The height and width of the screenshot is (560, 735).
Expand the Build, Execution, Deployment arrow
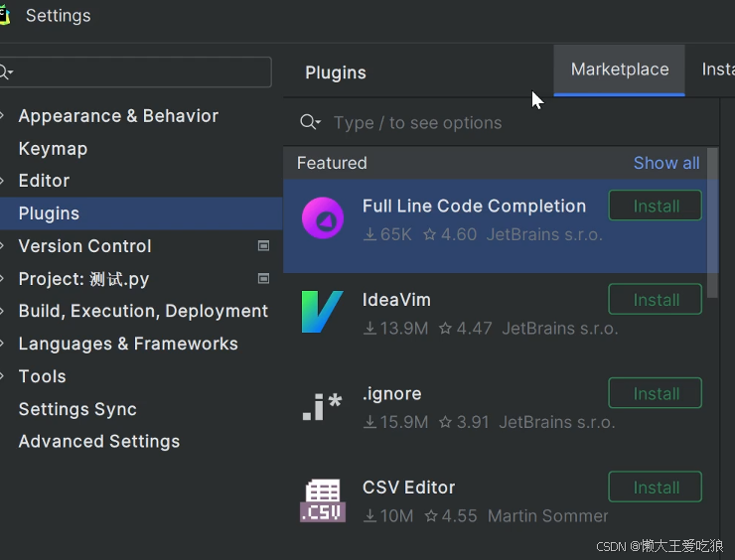2,311
